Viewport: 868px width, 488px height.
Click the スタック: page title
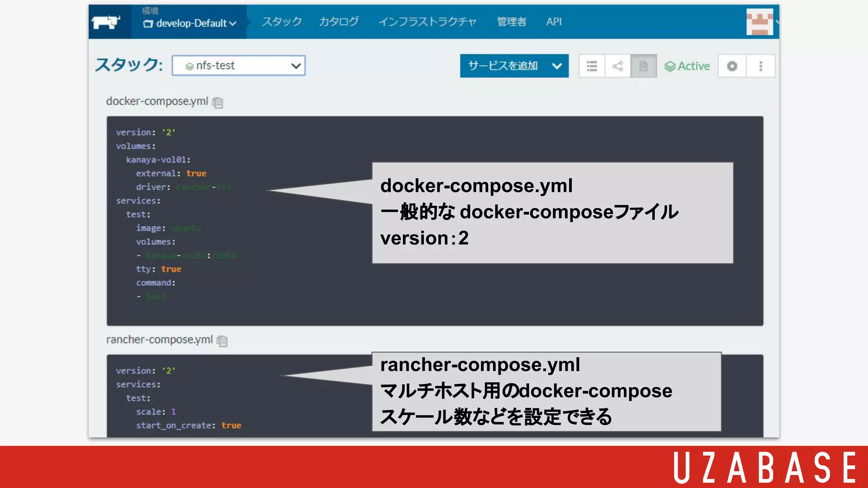coord(129,65)
